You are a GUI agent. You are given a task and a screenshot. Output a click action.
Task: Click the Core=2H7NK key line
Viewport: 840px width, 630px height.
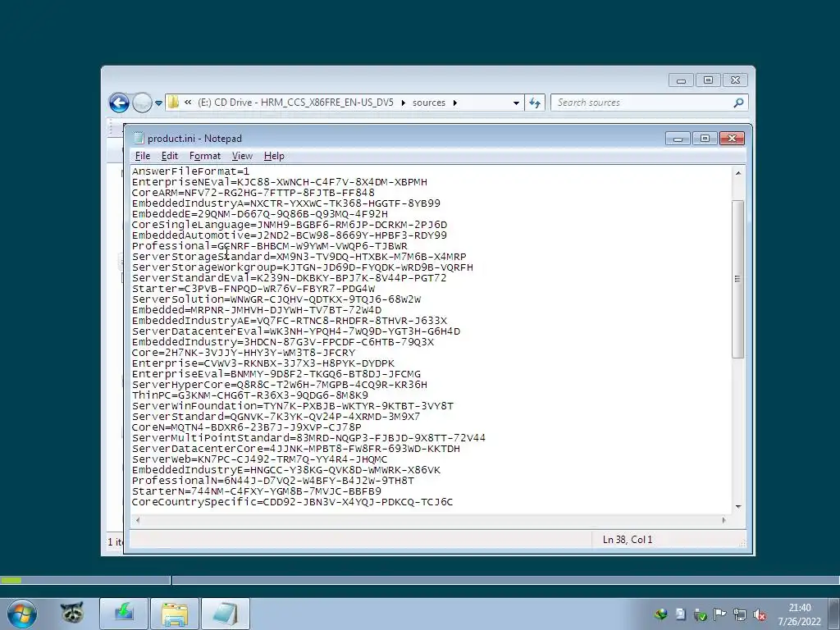pyautogui.click(x=244, y=353)
